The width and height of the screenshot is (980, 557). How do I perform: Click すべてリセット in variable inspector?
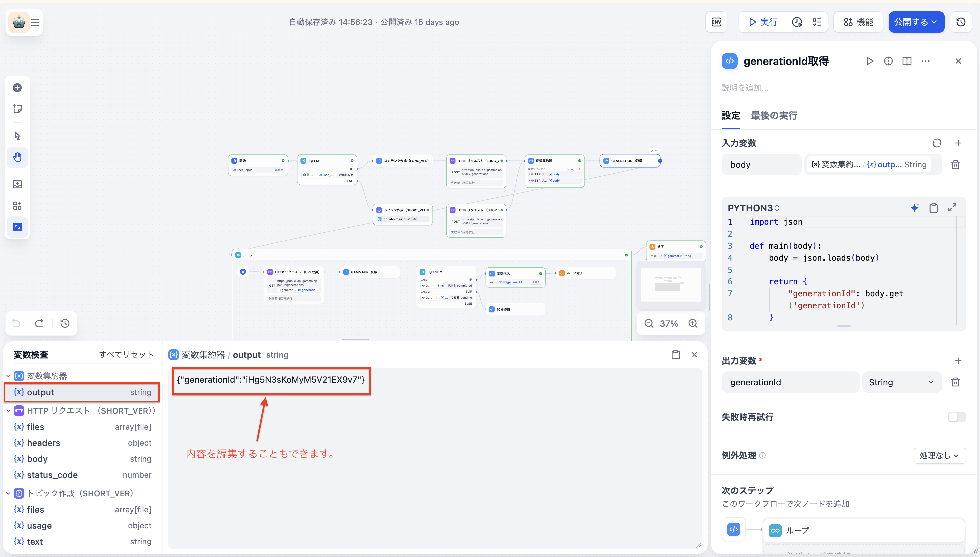(x=126, y=355)
